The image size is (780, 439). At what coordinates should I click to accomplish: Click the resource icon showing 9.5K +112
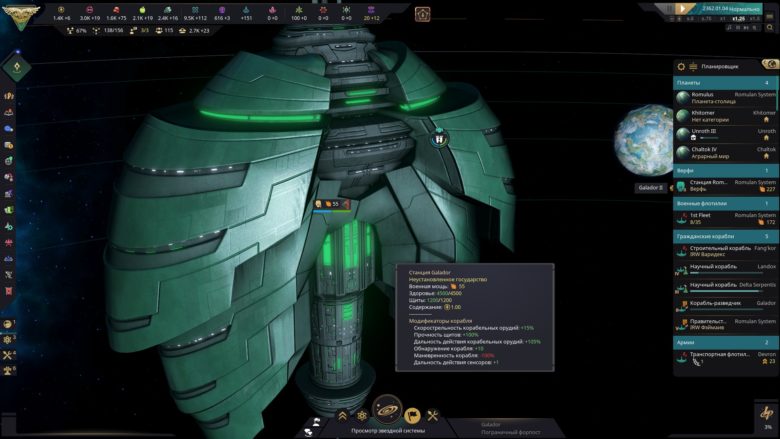coord(195,13)
